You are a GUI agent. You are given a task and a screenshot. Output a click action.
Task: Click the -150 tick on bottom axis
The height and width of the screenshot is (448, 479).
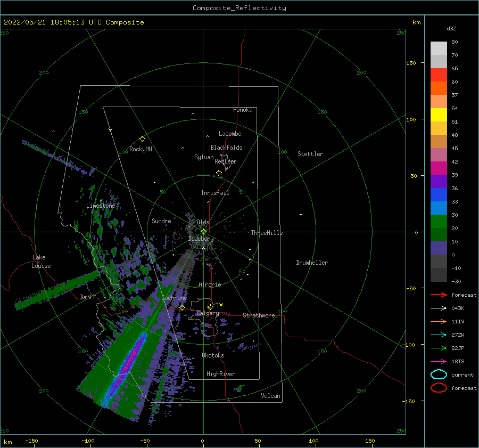[31, 441]
